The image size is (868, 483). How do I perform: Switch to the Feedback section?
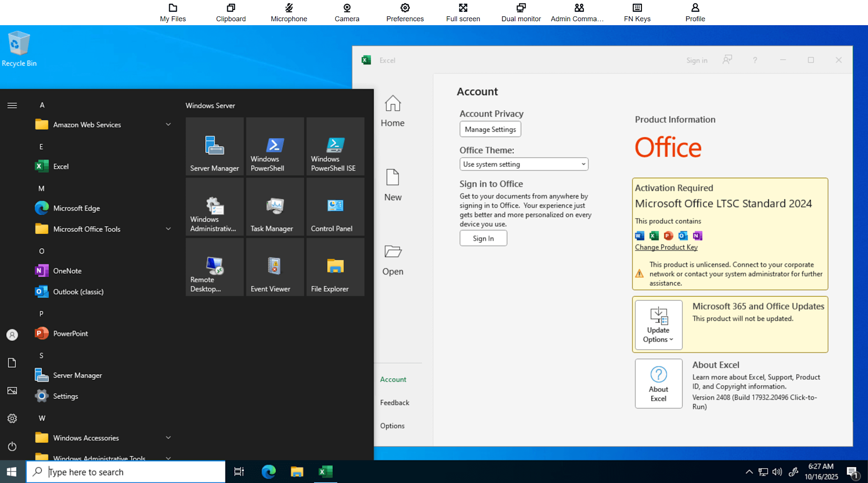[x=395, y=402]
